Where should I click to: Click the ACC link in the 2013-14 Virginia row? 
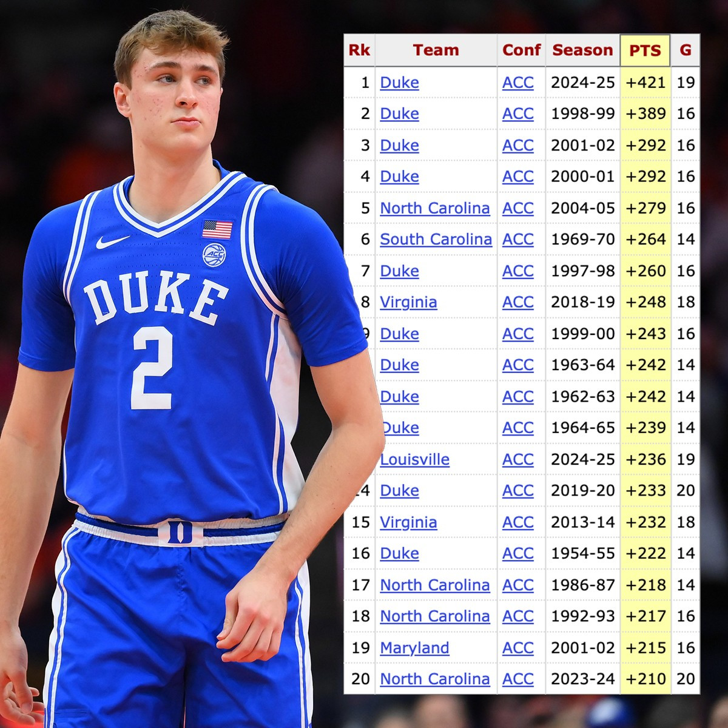518,522
